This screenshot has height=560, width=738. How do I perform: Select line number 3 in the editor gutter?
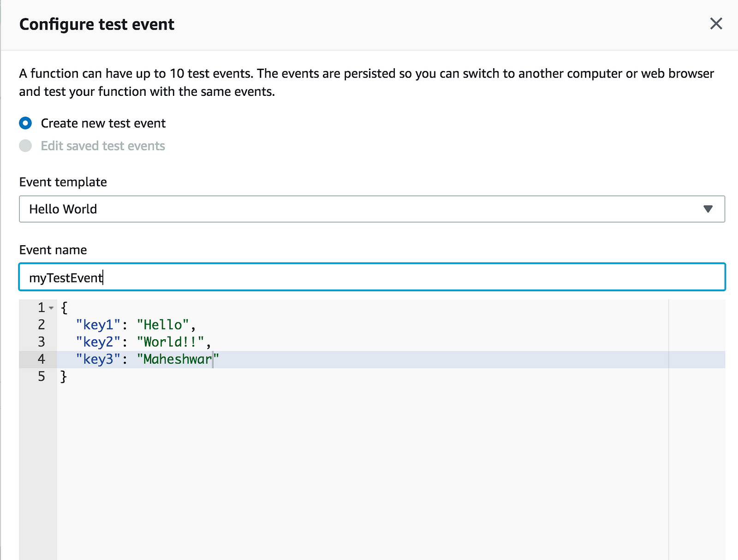click(42, 342)
